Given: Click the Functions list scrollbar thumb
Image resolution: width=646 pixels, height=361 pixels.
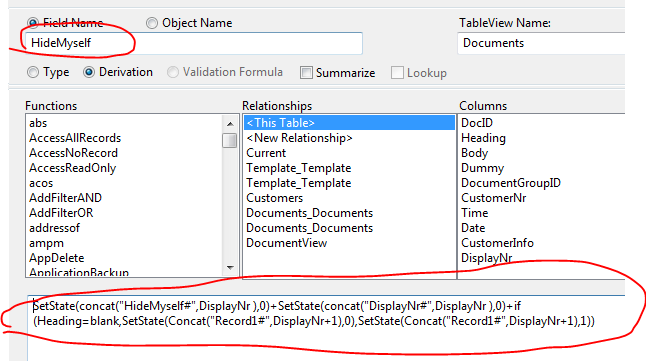Looking at the screenshot, I should coord(229,140).
